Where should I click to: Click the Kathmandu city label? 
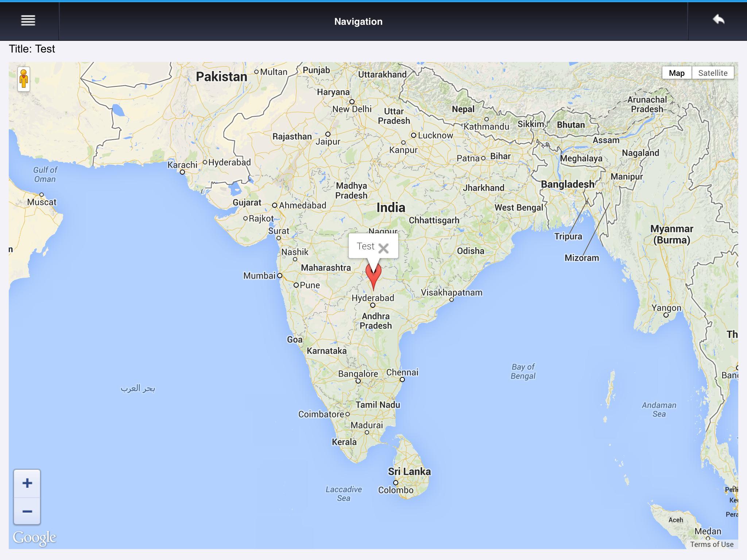point(486,127)
